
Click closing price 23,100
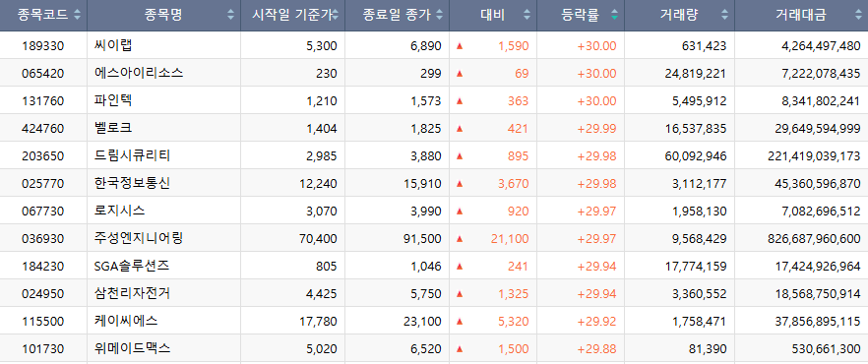point(423,322)
